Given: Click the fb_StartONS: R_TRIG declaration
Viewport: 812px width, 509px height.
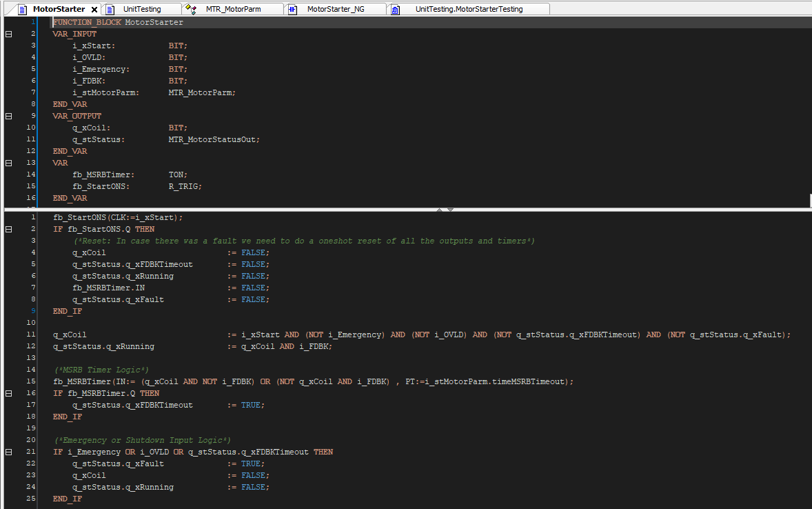Looking at the screenshot, I should (137, 187).
